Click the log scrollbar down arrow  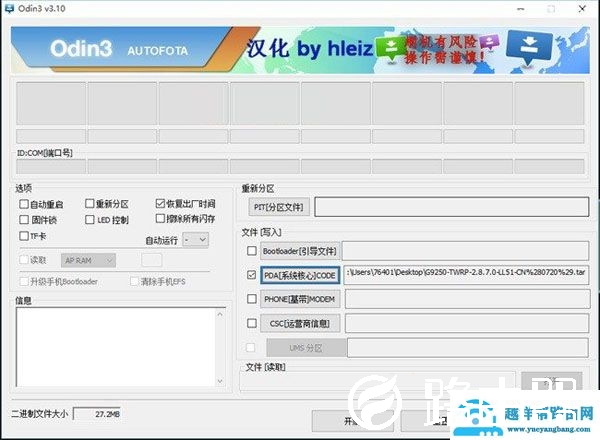point(220,381)
